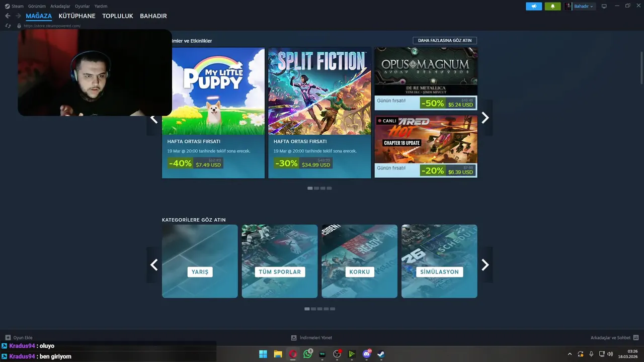Click the sync update tray icon
The width and height of the screenshot is (644, 362).
(581, 354)
